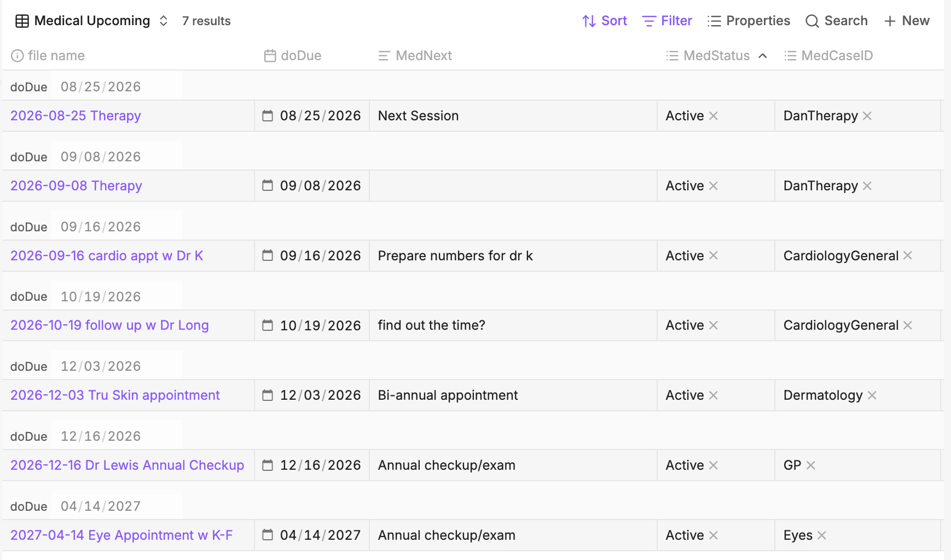This screenshot has width=951, height=560.
Task: Open the Properties panel
Action: click(x=749, y=21)
